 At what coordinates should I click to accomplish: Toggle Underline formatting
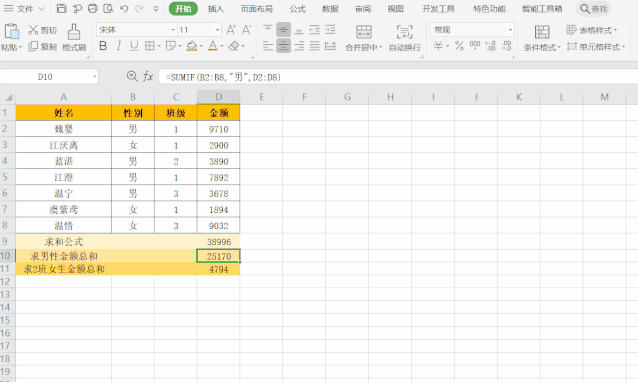[x=134, y=46]
